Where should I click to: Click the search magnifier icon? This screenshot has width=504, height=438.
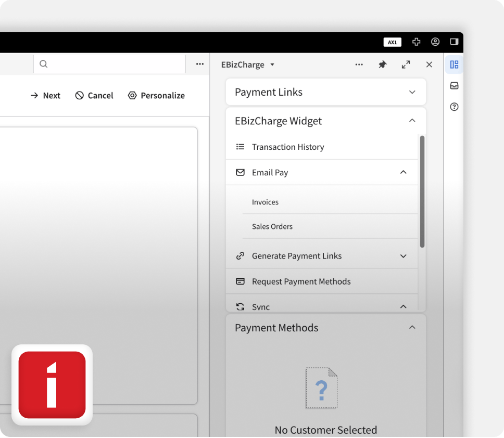(43, 63)
